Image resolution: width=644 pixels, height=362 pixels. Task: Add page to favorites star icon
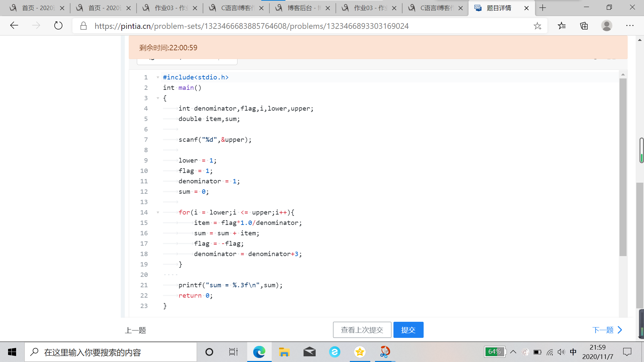pos(537,26)
